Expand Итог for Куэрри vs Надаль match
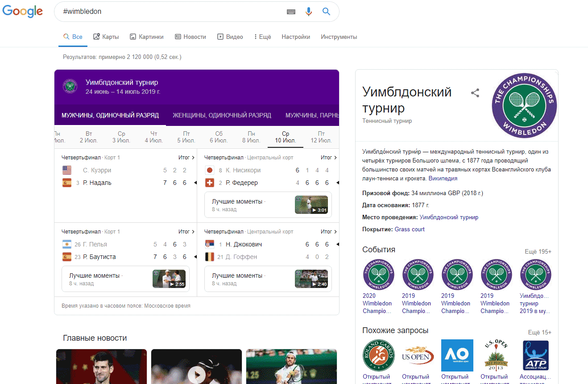The image size is (588, 384). pyautogui.click(x=186, y=157)
